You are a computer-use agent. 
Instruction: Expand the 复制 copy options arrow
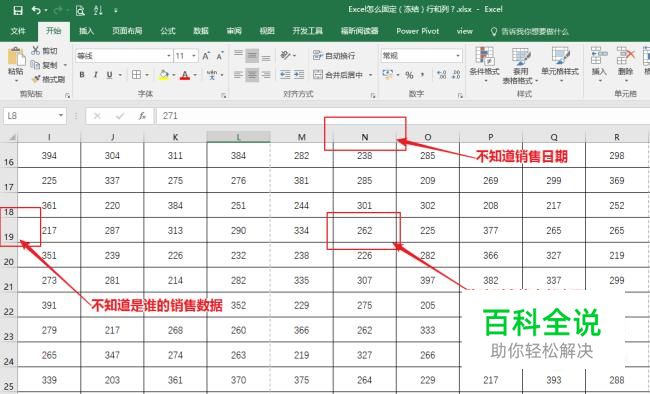65,65
